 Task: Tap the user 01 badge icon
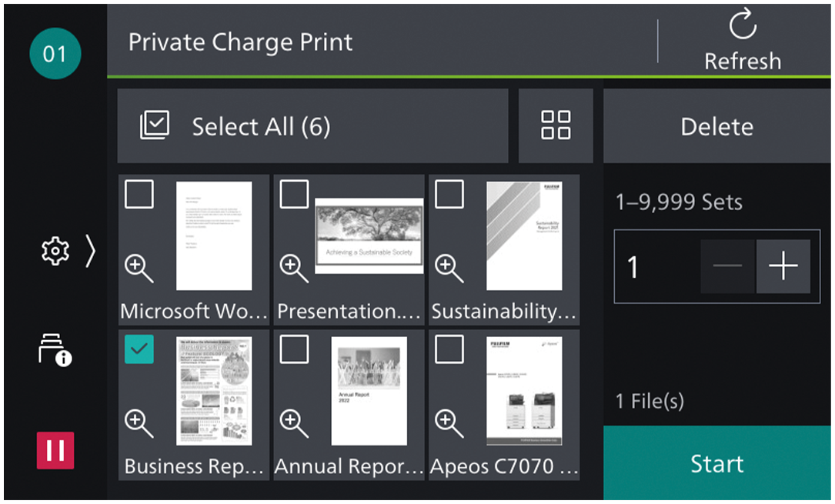(55, 53)
